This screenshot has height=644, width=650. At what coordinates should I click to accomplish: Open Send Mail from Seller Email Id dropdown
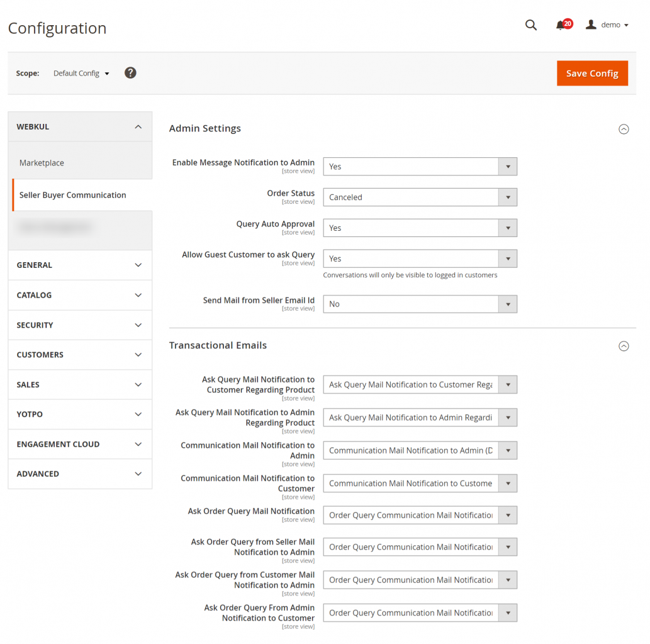pyautogui.click(x=420, y=304)
